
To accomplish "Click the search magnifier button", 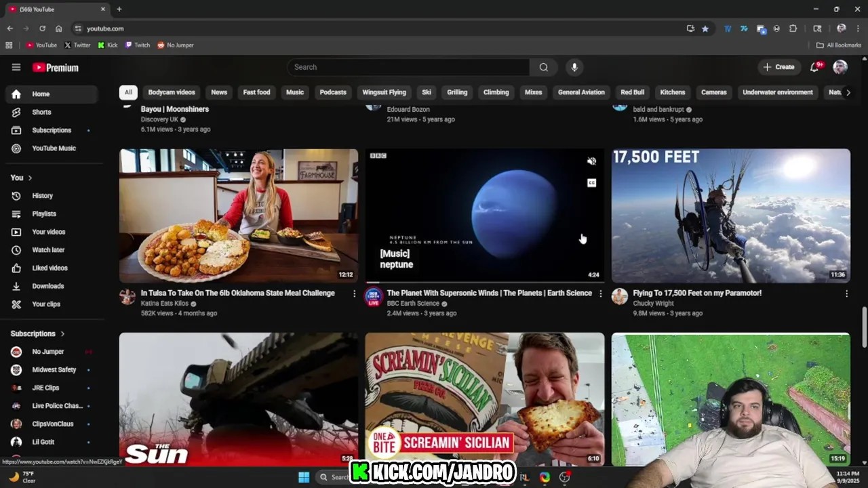I will (544, 67).
